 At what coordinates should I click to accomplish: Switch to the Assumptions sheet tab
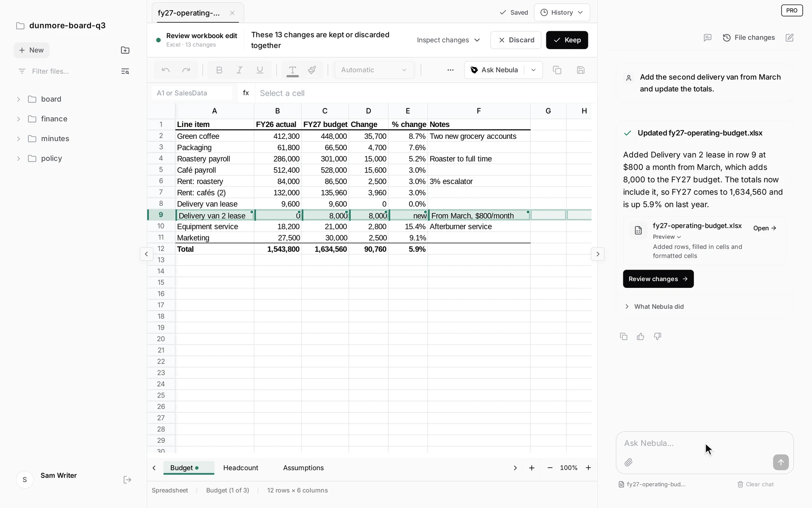tap(303, 468)
